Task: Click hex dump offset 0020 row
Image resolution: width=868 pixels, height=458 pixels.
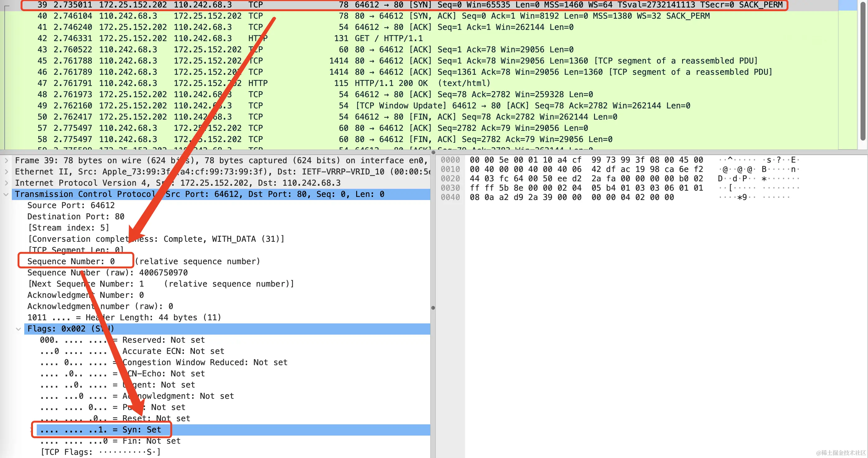Action: click(x=450, y=179)
